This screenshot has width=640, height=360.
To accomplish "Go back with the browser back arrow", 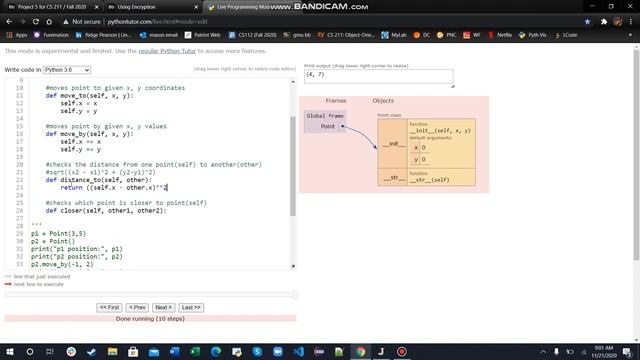I will pyautogui.click(x=9, y=22).
